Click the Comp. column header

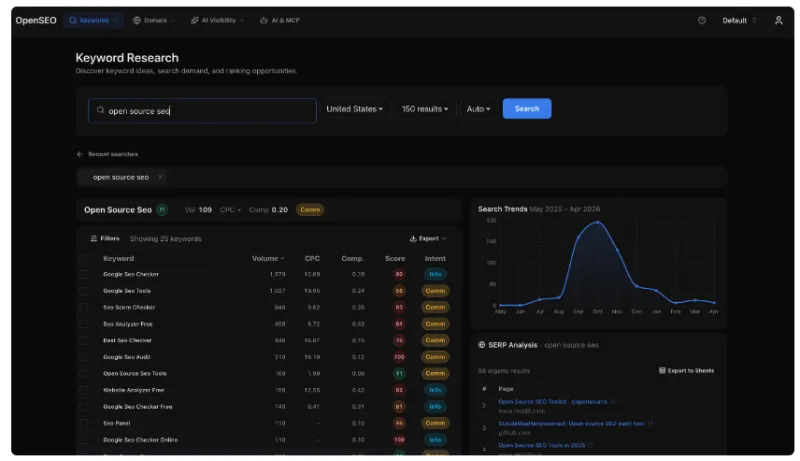point(353,259)
